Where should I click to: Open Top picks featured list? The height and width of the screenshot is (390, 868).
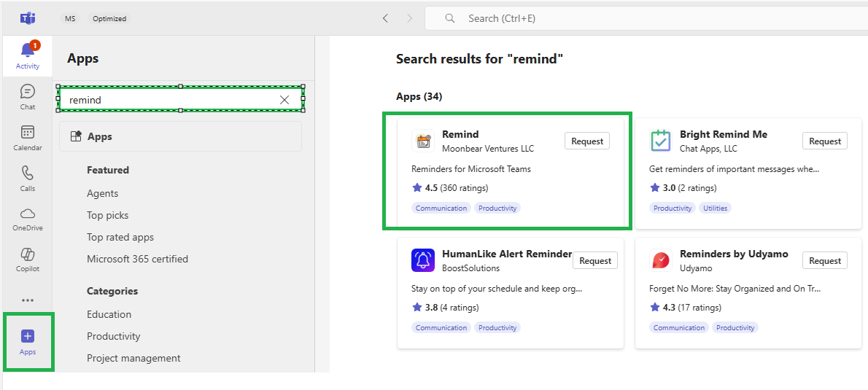point(107,215)
